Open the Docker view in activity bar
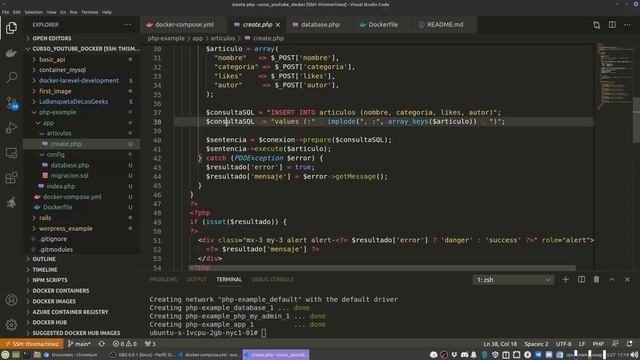 coord(11,53)
